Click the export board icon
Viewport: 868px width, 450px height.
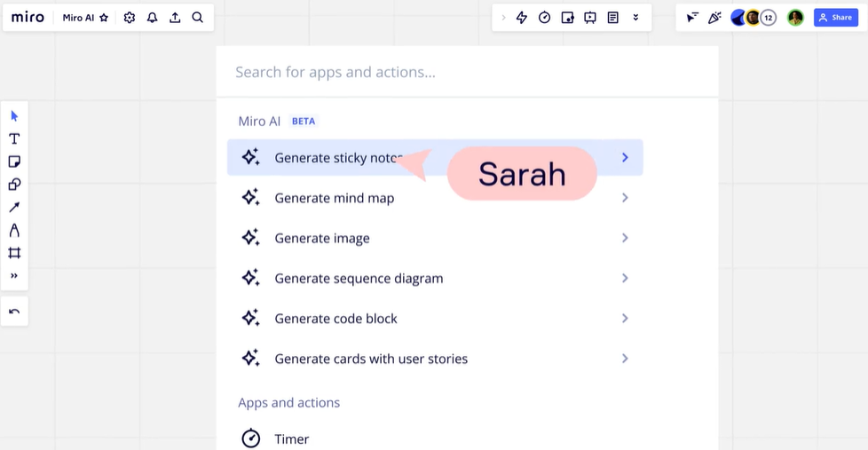click(x=175, y=18)
